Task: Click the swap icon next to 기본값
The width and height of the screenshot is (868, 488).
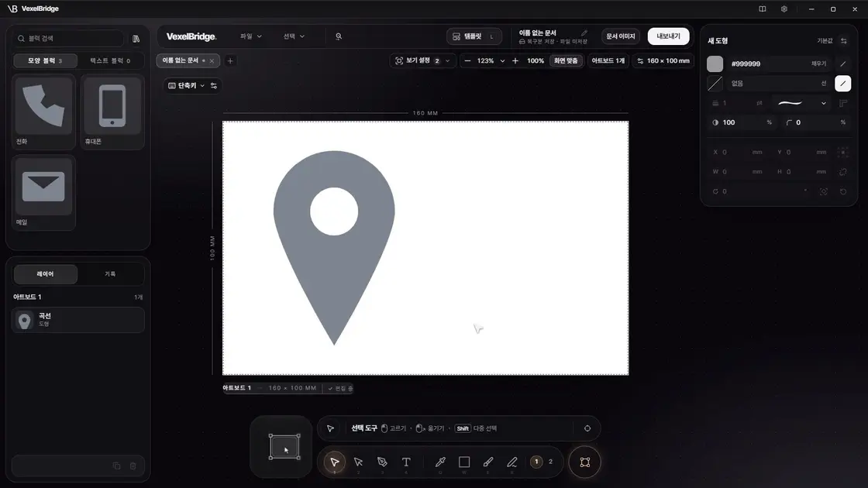Action: pos(844,41)
